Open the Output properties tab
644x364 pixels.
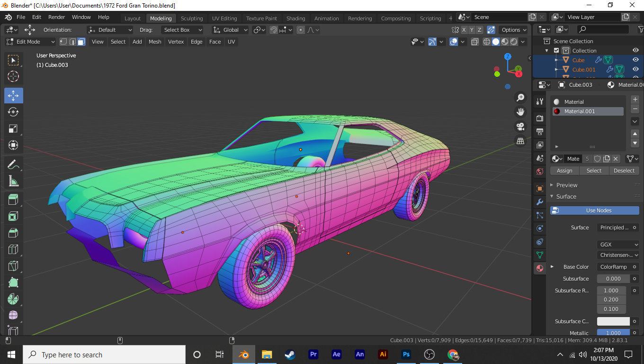point(539,131)
